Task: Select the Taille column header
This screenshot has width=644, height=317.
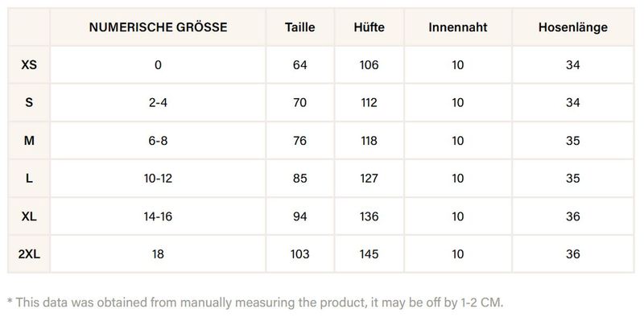Action: click(299, 27)
